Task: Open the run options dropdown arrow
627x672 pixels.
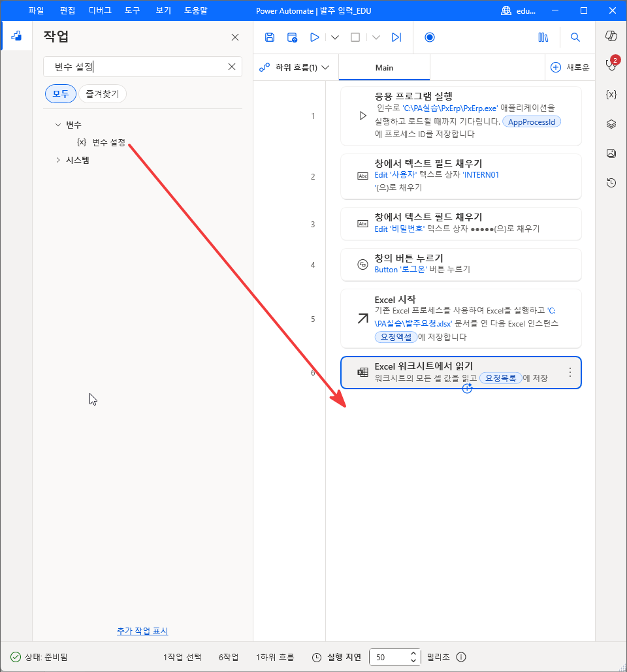Action: click(335, 37)
